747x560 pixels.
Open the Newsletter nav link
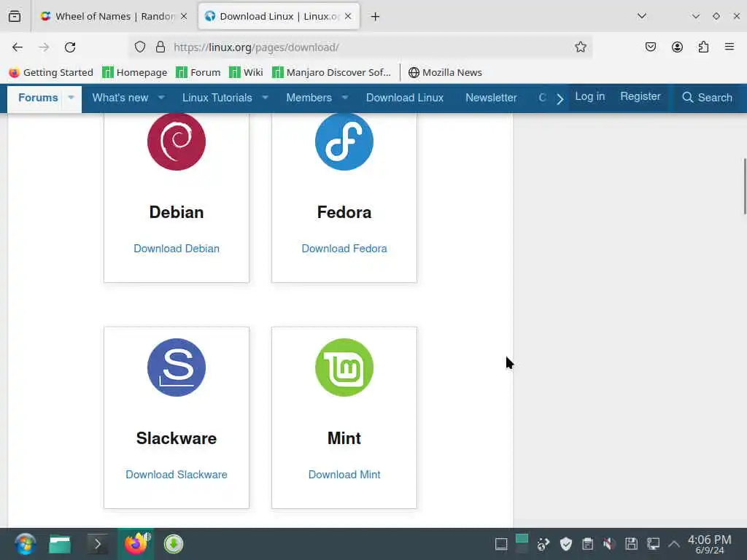(491, 98)
